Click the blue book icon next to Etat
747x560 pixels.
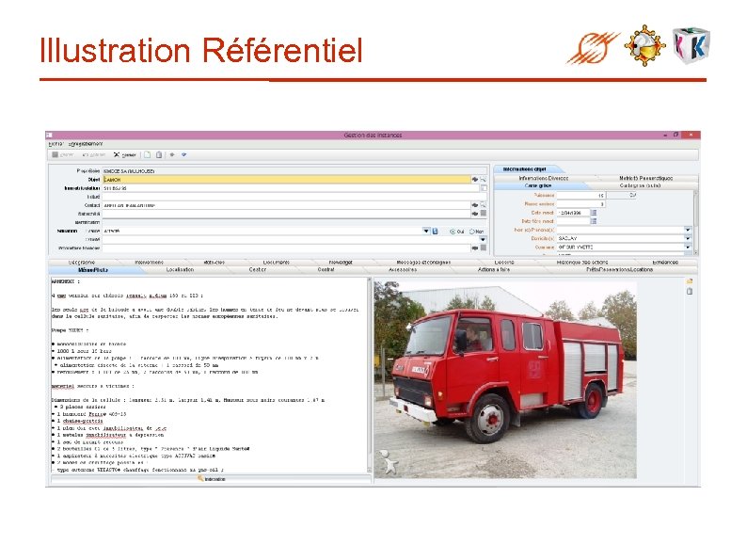[x=435, y=232]
